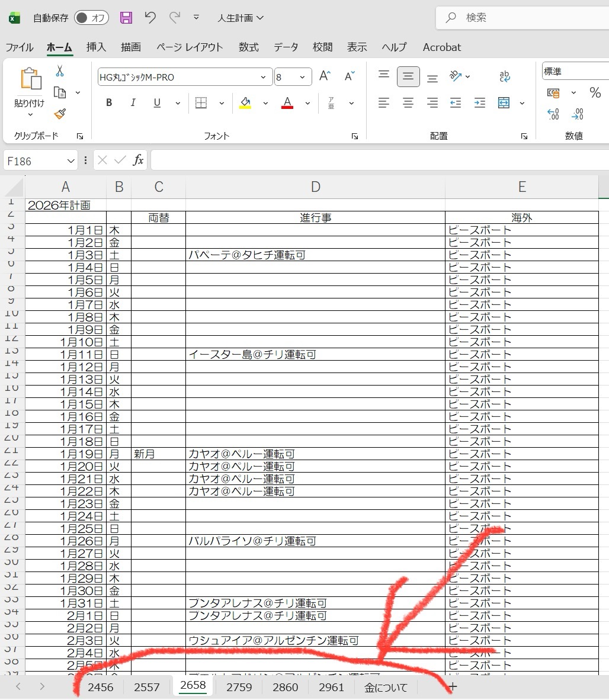This screenshot has width=609, height=700.
Task: Toggle the AutoSave switch
Action: tap(91, 18)
